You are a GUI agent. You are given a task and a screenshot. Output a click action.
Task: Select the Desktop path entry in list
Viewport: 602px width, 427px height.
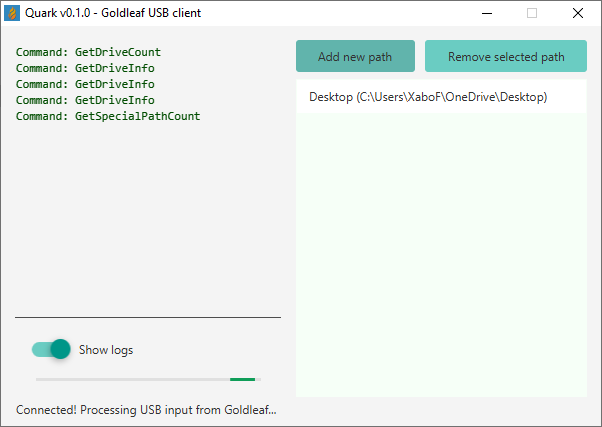coord(441,97)
